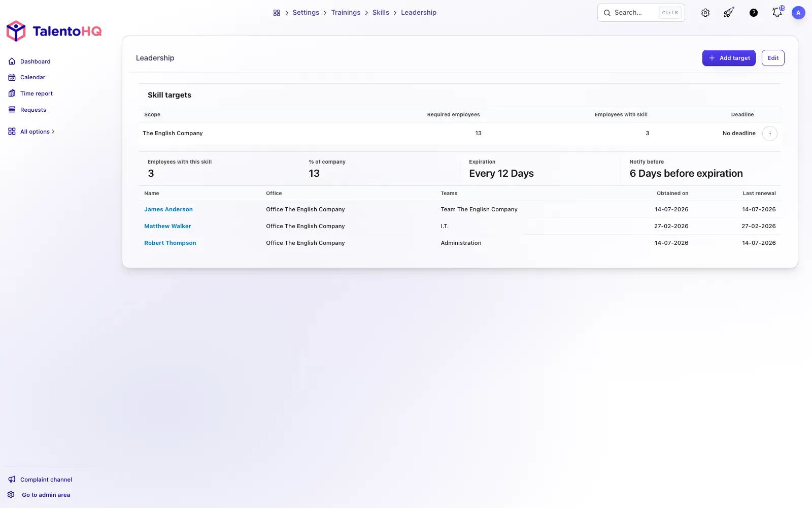Click Administration team cell
Screen dimensions: 812x508
pos(461,243)
